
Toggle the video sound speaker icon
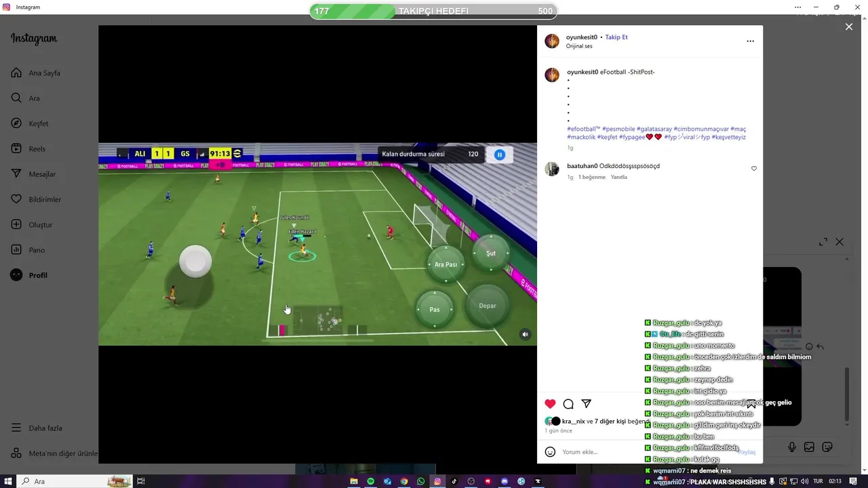tap(525, 334)
